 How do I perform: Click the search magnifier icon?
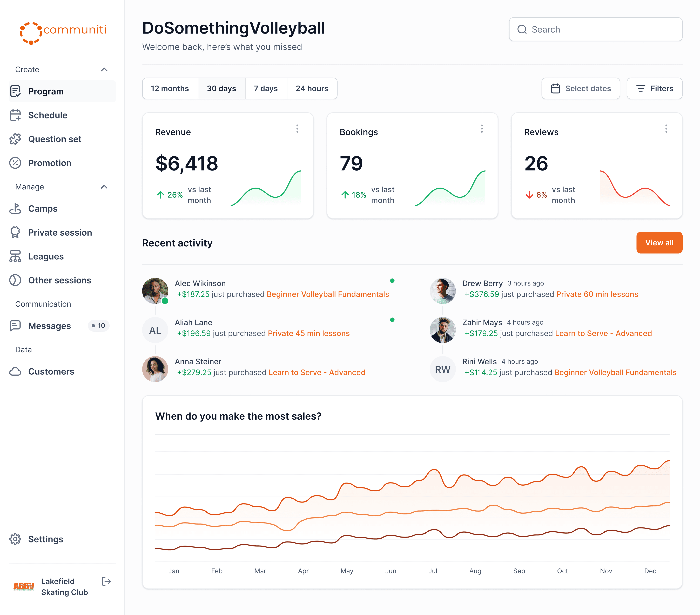[x=522, y=29]
